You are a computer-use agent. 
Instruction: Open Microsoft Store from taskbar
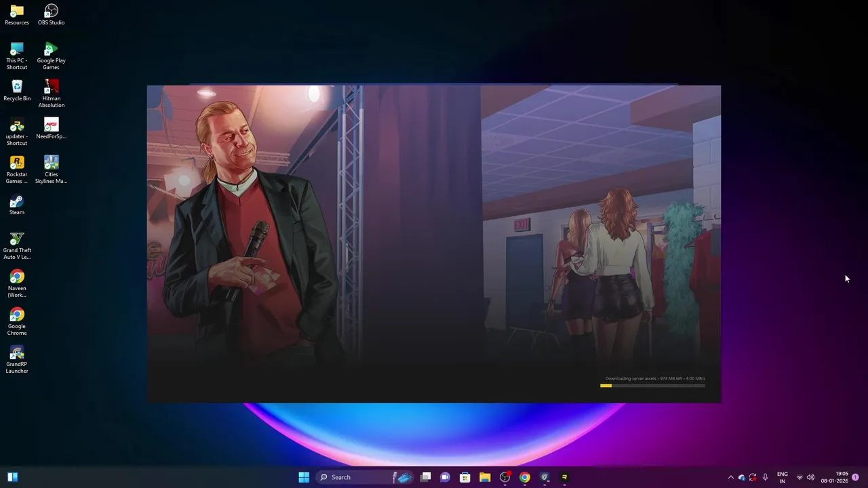point(465,477)
